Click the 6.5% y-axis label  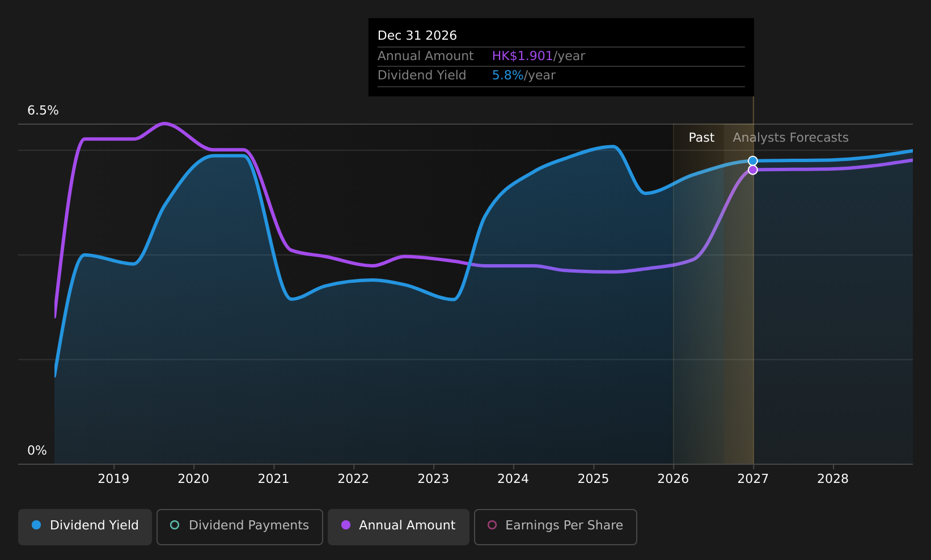[43, 111]
